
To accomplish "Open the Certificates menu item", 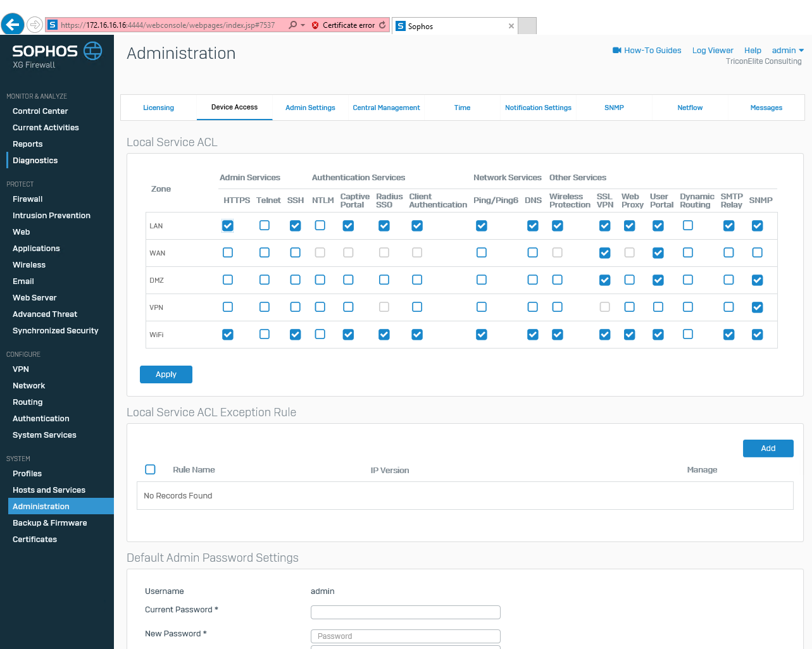I will click(35, 540).
